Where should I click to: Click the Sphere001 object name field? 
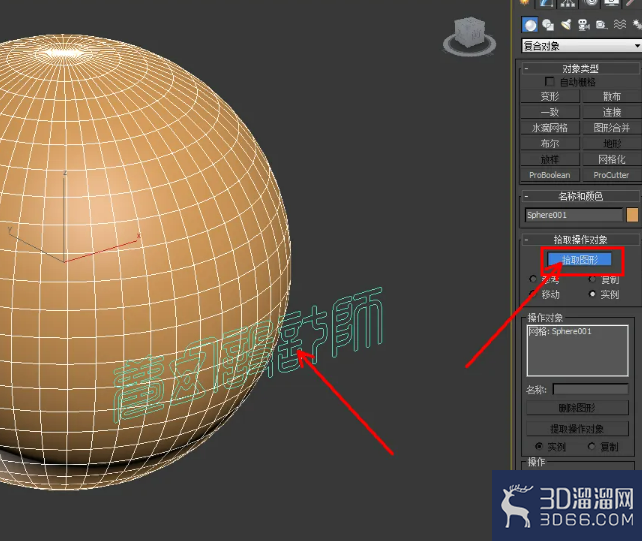[x=574, y=215]
